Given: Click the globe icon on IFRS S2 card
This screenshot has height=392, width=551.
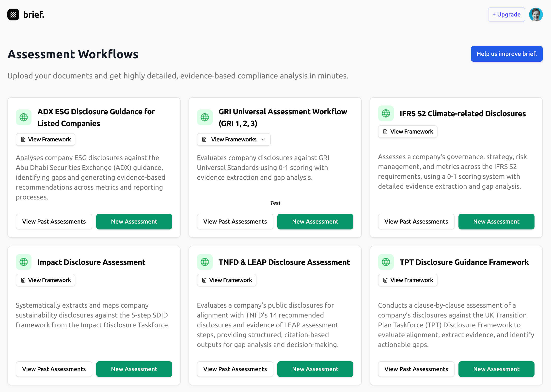Looking at the screenshot, I should pos(386,113).
